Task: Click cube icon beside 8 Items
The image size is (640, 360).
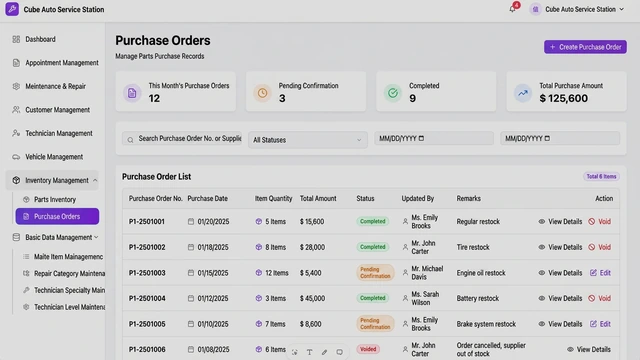Action: click(258, 247)
